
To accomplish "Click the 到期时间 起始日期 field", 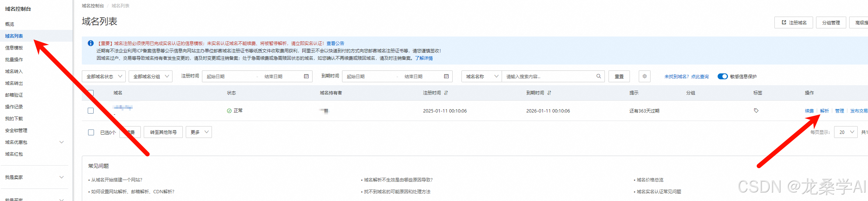I will coord(369,76).
